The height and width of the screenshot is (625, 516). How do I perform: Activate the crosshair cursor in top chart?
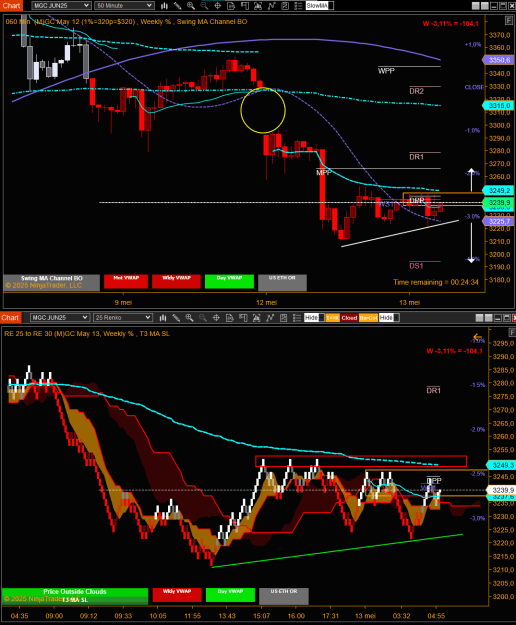218,6
